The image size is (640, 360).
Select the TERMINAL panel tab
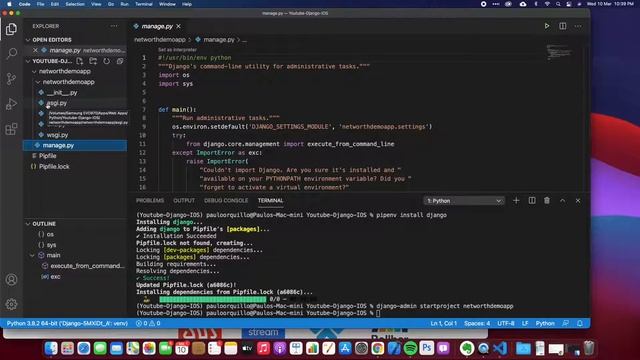270,200
